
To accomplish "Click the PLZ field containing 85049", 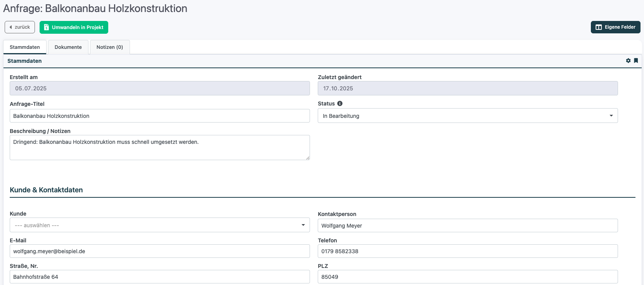I will click(x=467, y=277).
